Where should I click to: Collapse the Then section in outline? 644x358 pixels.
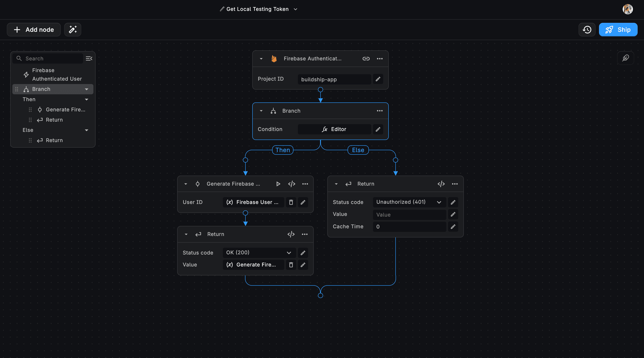(x=87, y=100)
